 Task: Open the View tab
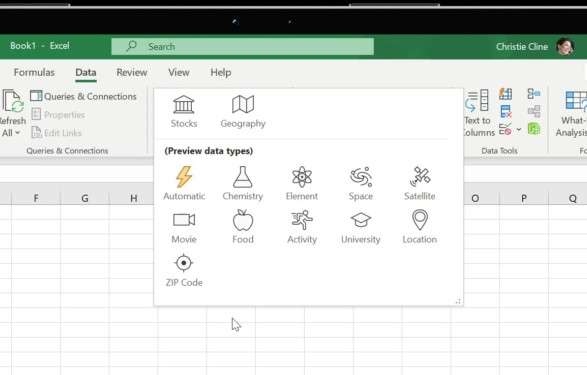pyautogui.click(x=179, y=72)
